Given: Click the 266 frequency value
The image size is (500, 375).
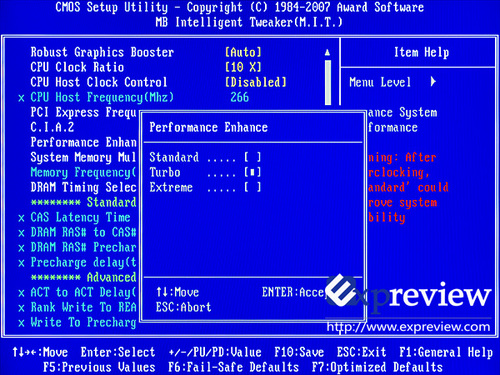Looking at the screenshot, I should [240, 97].
